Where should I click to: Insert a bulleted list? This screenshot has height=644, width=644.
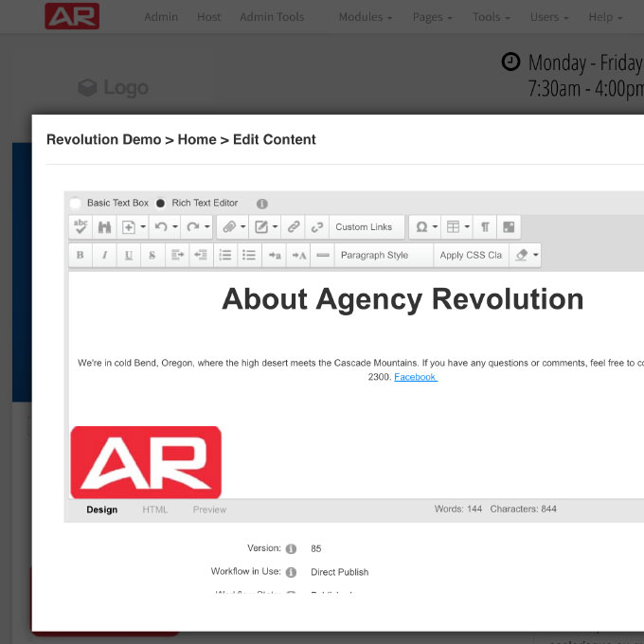(249, 255)
